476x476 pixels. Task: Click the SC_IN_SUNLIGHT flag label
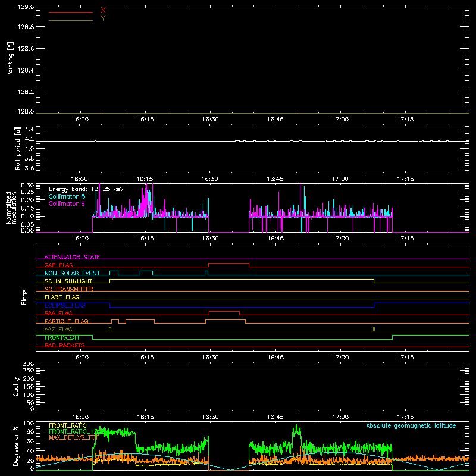click(68, 281)
